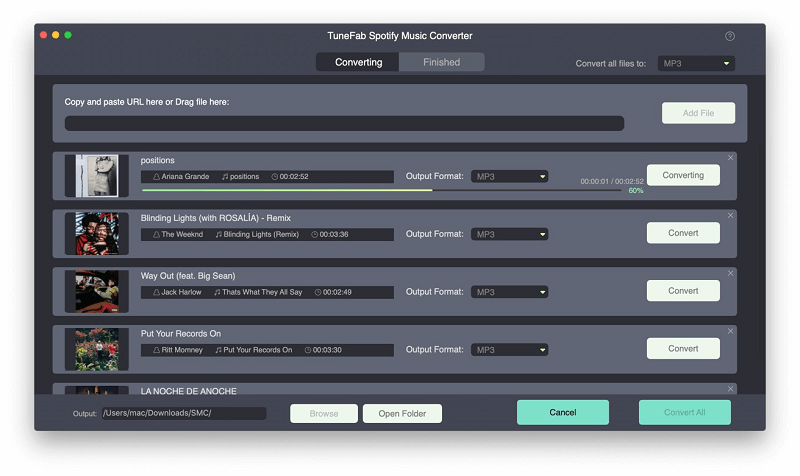Image resolution: width=800 pixels, height=476 pixels.
Task: Expand Output Format dropdown for positions
Action: (x=510, y=177)
